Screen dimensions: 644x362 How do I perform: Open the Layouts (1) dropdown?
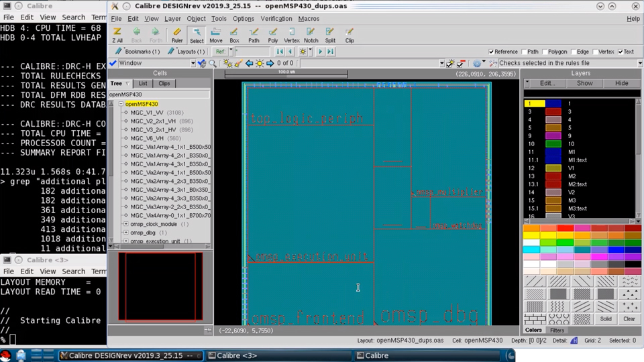pyautogui.click(x=186, y=52)
